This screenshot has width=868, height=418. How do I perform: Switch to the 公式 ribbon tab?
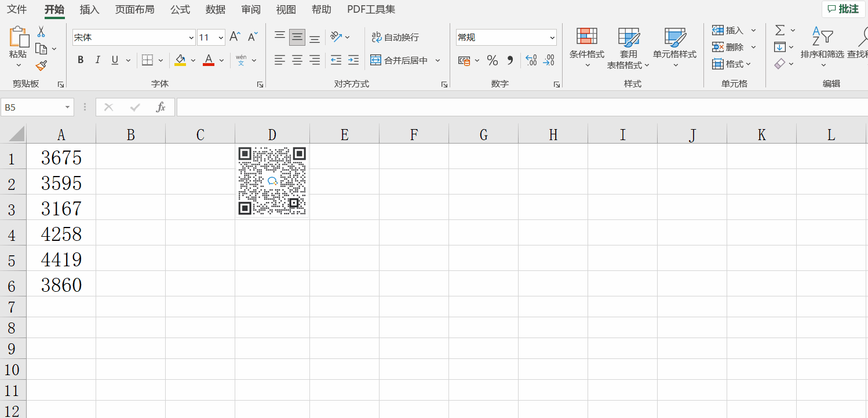click(181, 9)
